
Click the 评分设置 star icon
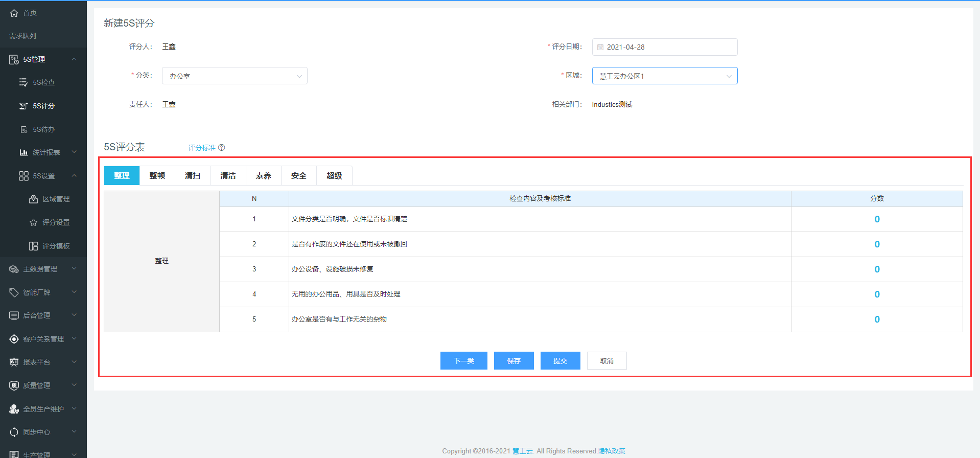point(33,222)
